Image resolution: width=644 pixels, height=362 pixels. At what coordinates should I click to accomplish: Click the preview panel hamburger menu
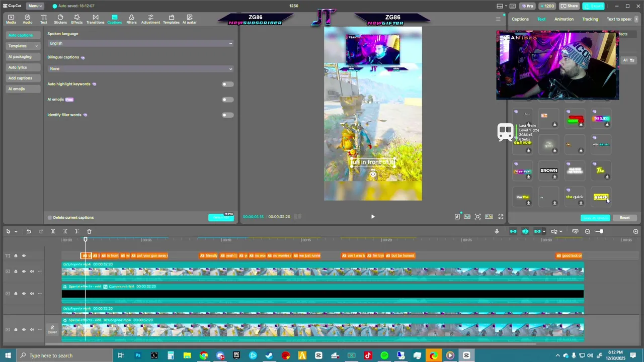[498, 19]
